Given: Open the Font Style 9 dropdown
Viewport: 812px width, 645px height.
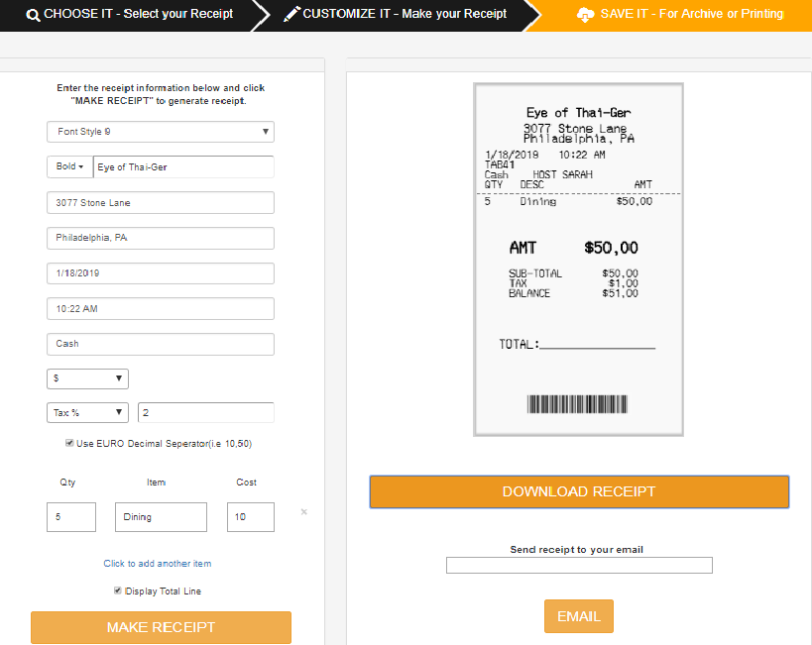Looking at the screenshot, I should (161, 132).
